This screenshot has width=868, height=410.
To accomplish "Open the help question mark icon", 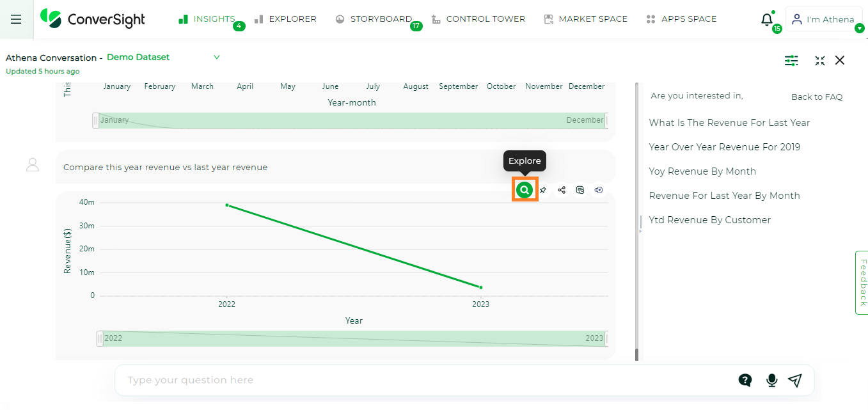I will pyautogui.click(x=745, y=381).
